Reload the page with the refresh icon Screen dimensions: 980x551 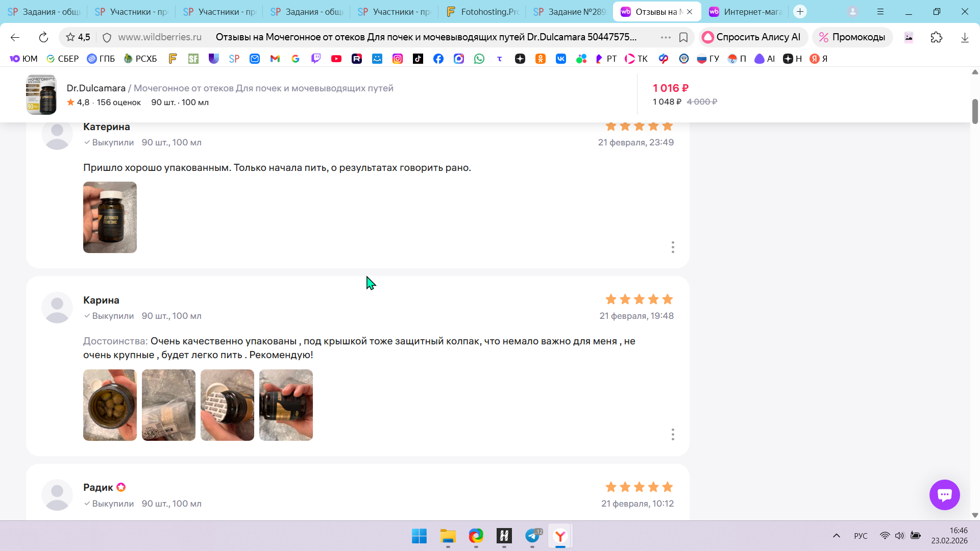[x=43, y=37]
